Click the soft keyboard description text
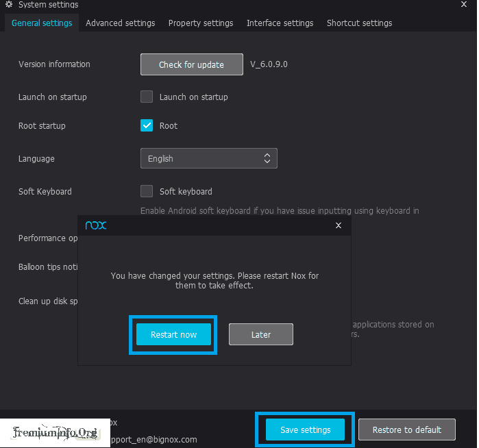479x448 pixels. [280, 211]
